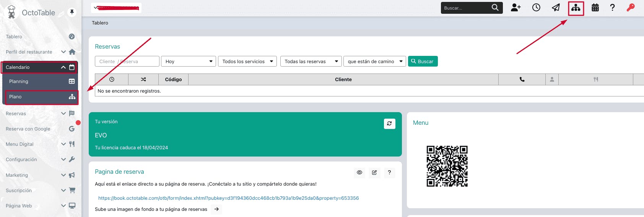Click the phone column header icon
Viewport: 644px width, 217px height.
click(x=522, y=79)
